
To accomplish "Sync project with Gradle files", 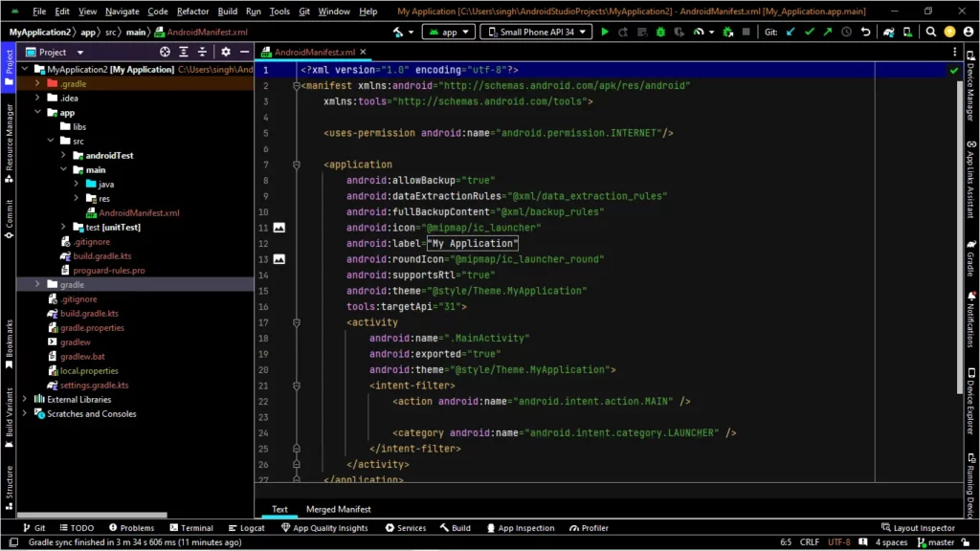I will tap(889, 32).
